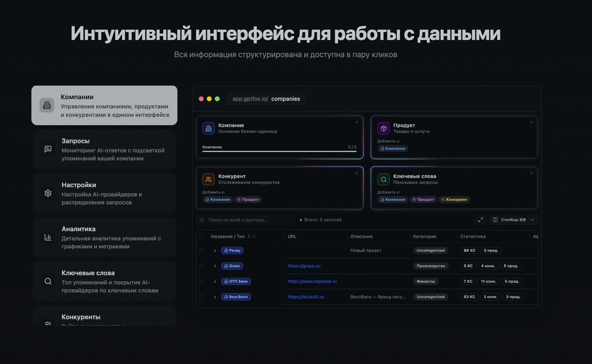Screen dimensions: 592x364
Task: Select the checkbox beside ОТП Банк
Action: 201,281
